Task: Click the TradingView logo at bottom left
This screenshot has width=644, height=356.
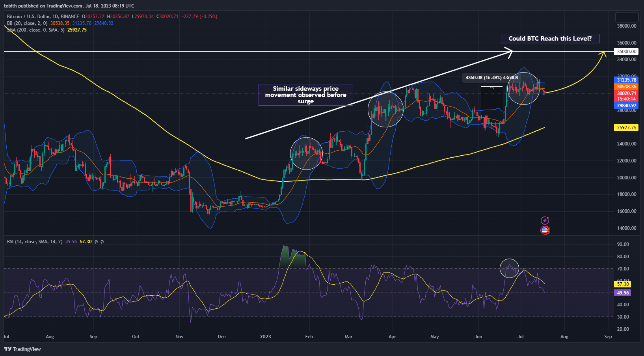Action: coord(22,349)
